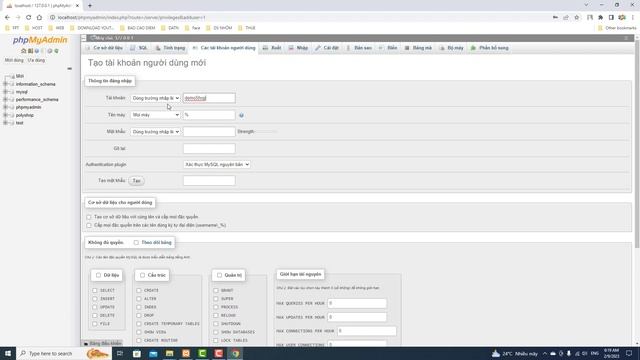
Task: Enable the DROP privilege
Action: (139, 315)
